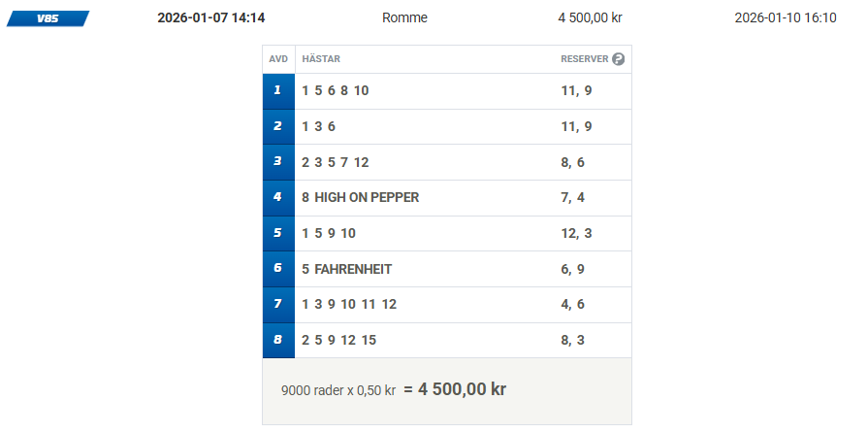Click the RESERVER column header label
The width and height of the screenshot is (868, 433).
click(x=584, y=59)
